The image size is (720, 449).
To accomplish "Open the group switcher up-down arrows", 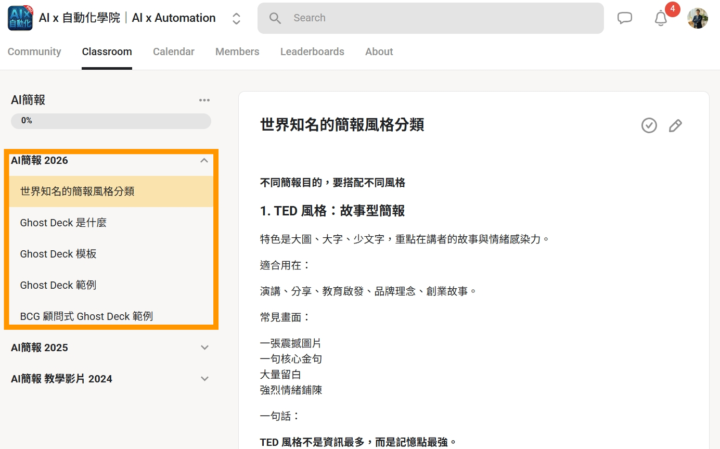I will pyautogui.click(x=236, y=18).
